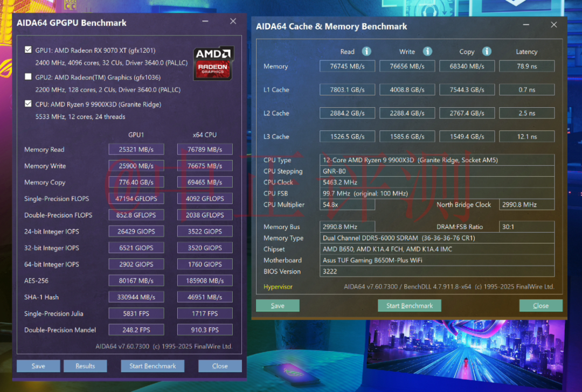Click the Memory Copy 68340 MB/s field
582x392 pixels.
(467, 66)
